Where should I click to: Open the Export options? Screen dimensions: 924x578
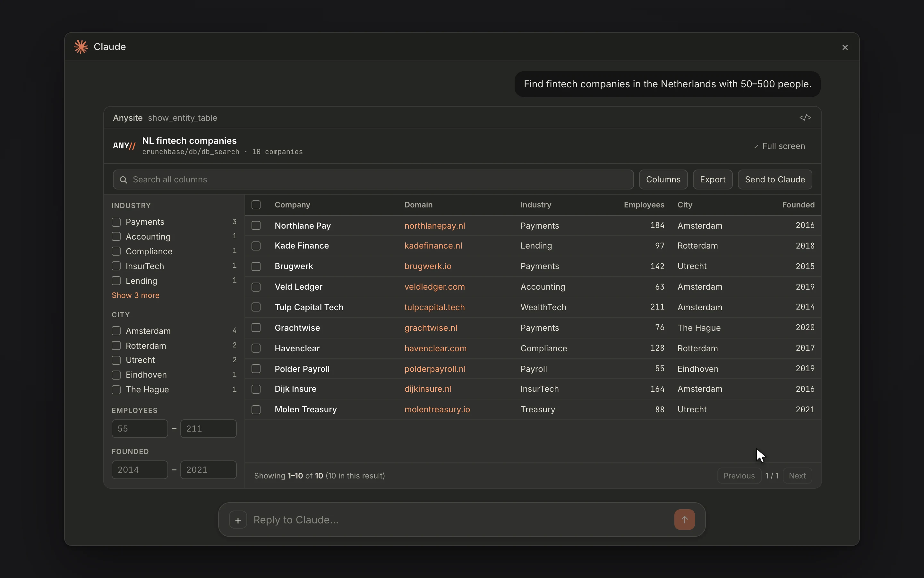click(713, 180)
